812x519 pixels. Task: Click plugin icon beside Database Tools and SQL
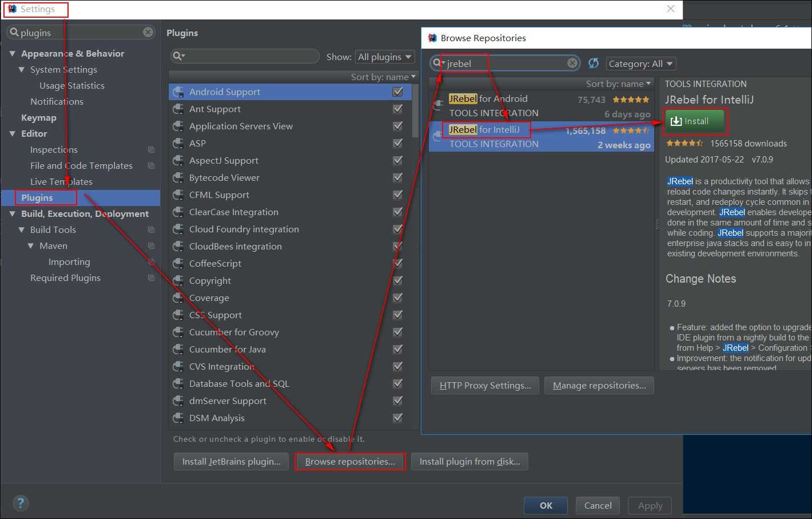click(x=178, y=383)
